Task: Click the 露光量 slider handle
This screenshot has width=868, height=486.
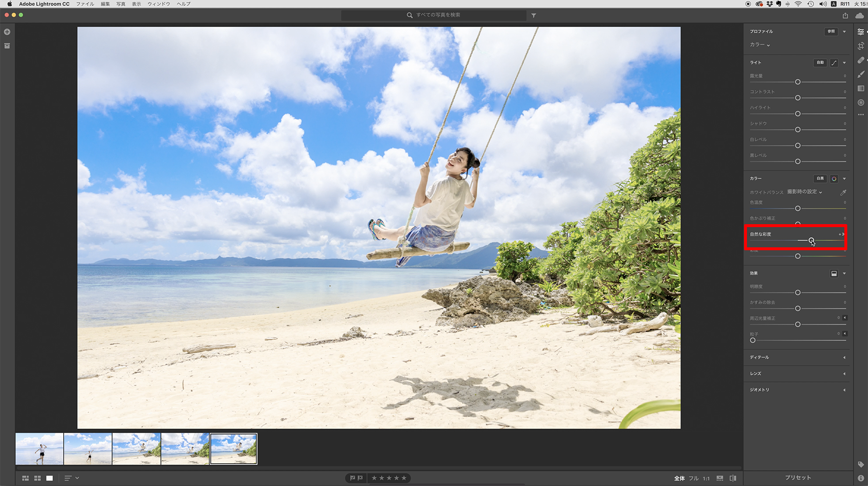Action: click(798, 82)
